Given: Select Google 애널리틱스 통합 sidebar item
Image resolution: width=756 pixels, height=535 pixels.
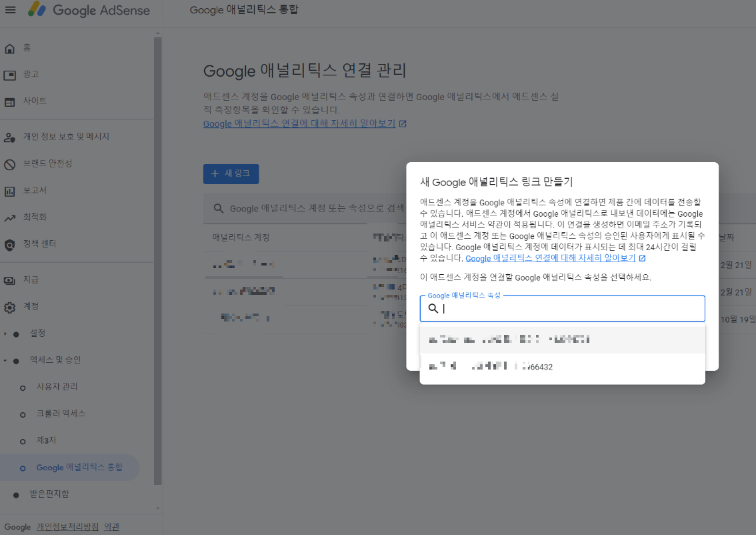Looking at the screenshot, I should 70,467.
